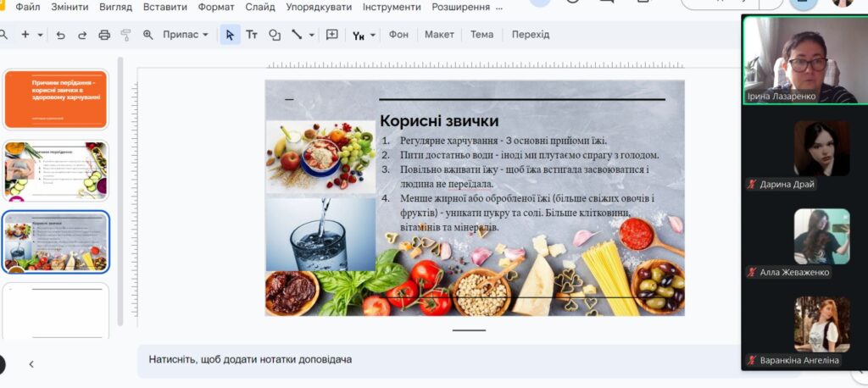Click the Тема button
The height and width of the screenshot is (388, 868).
tap(481, 35)
